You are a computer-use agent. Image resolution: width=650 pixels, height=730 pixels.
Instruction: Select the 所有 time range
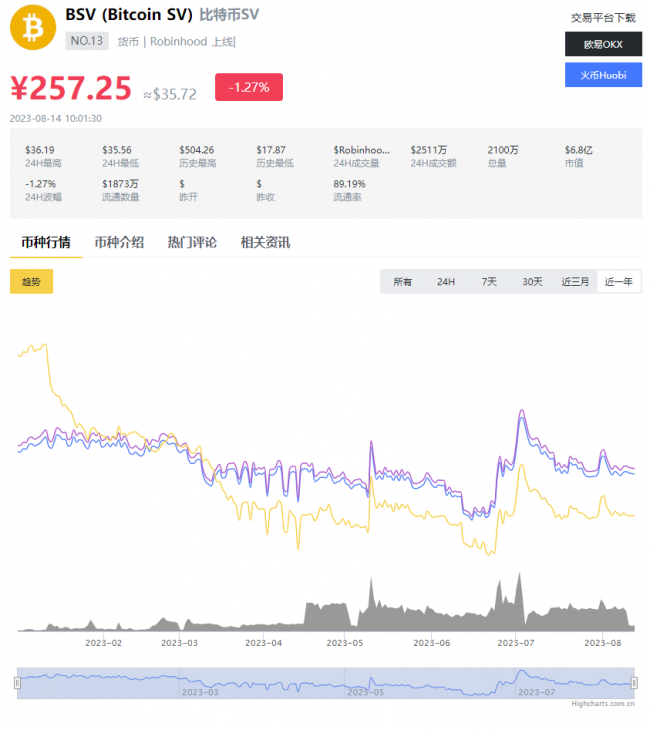point(402,282)
